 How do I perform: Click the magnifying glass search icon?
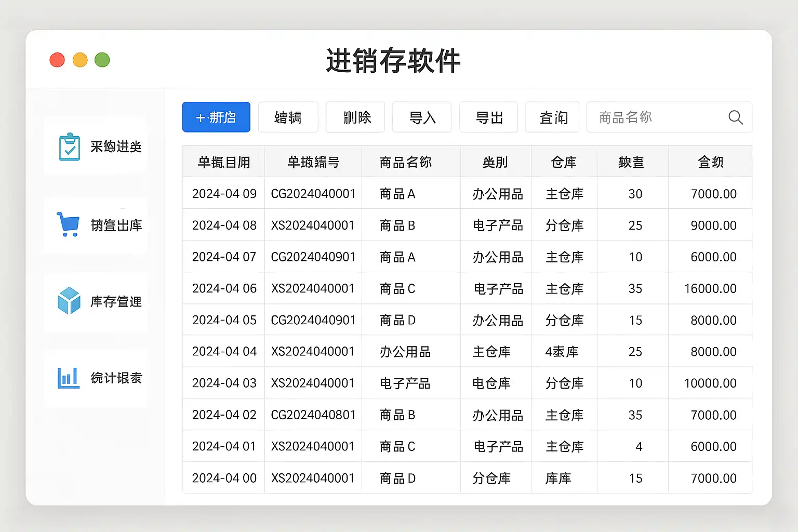735,117
